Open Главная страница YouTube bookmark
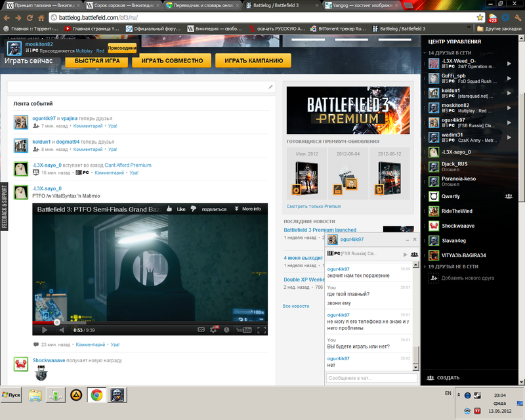 [x=92, y=29]
